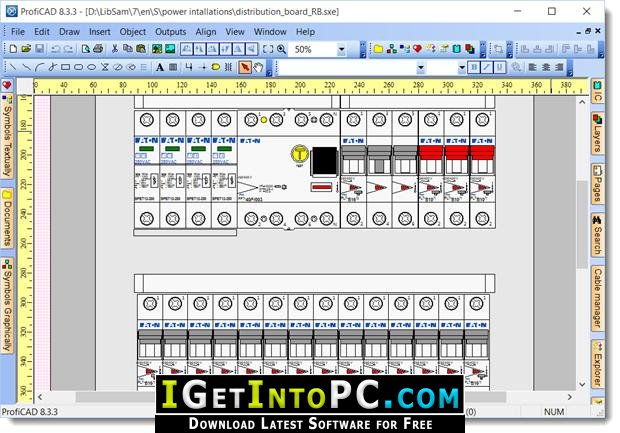Viewport: 620px width, 433px height.
Task: Select the Ellipse drawing tool
Action: tap(91, 68)
